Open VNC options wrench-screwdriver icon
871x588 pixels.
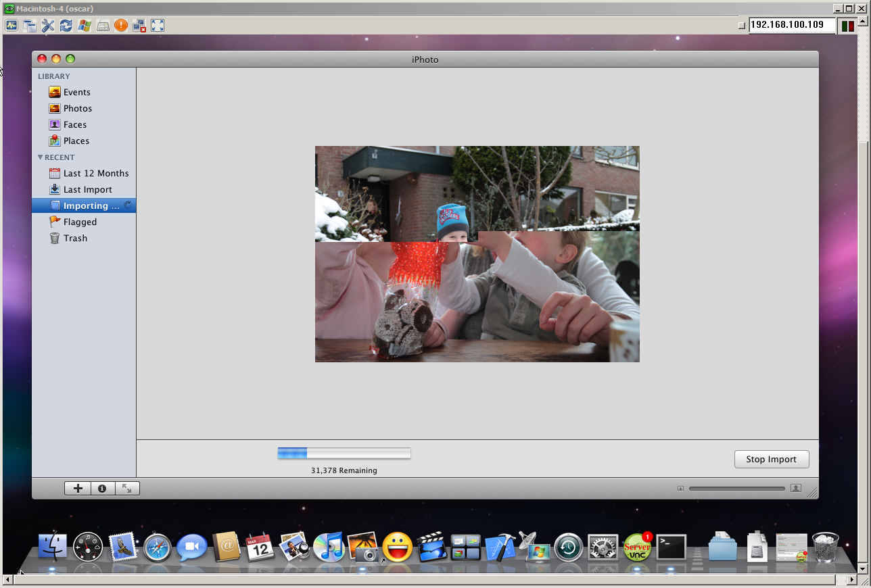click(47, 26)
